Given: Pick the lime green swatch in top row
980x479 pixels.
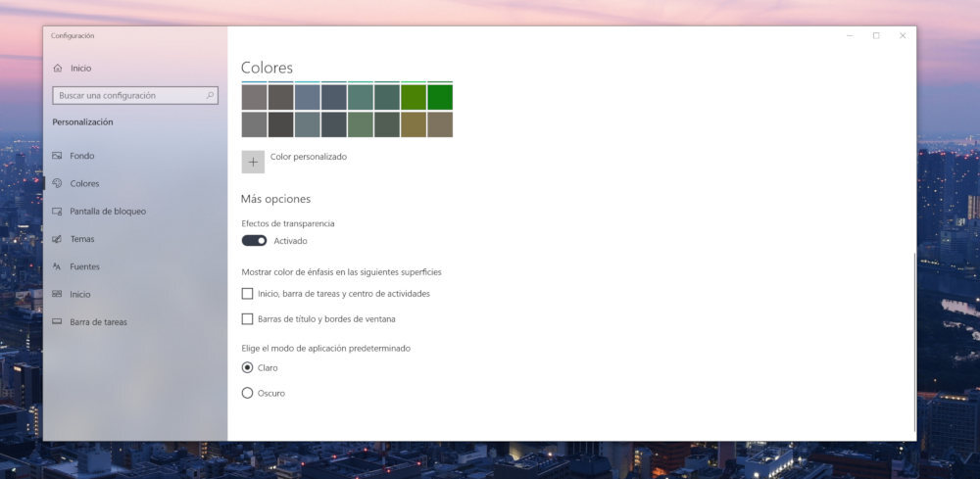Looking at the screenshot, I should pos(414,97).
